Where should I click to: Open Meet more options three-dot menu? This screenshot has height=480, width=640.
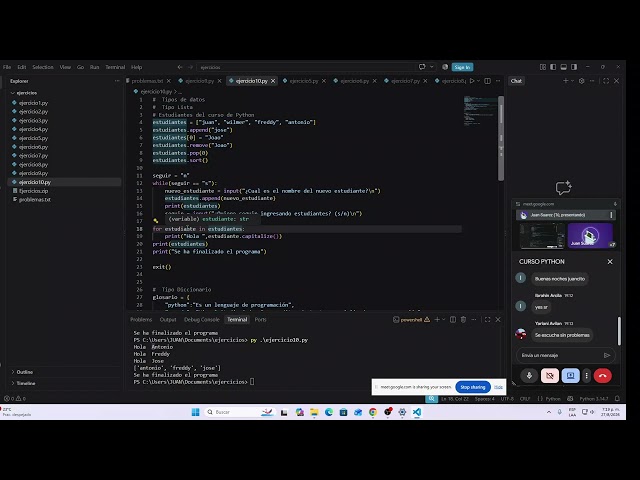(587, 376)
